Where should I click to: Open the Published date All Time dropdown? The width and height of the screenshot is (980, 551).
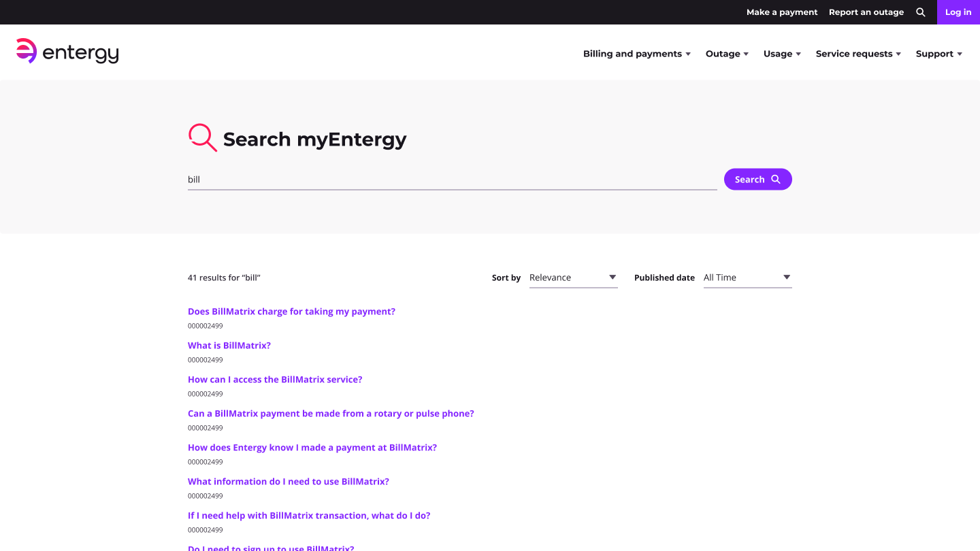coord(748,278)
